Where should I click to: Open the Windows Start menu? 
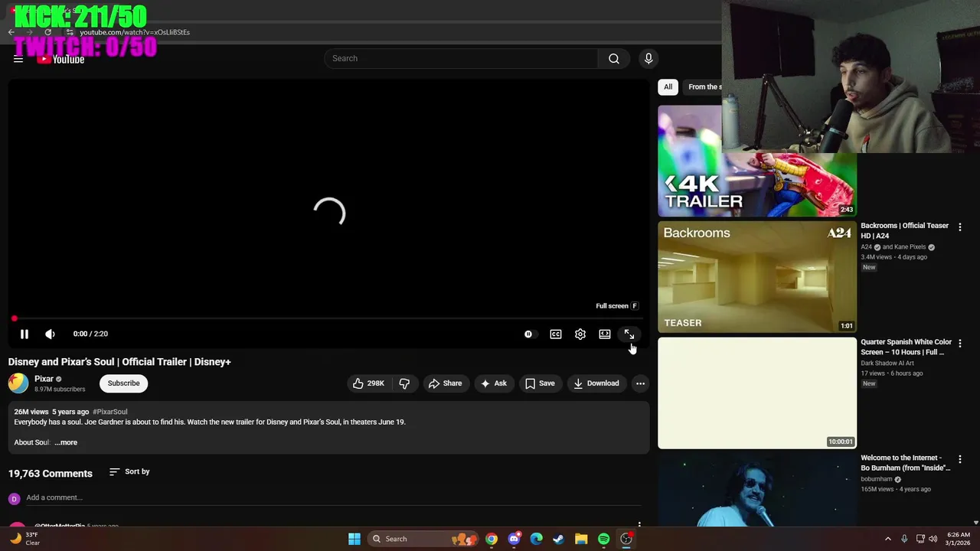click(x=354, y=539)
